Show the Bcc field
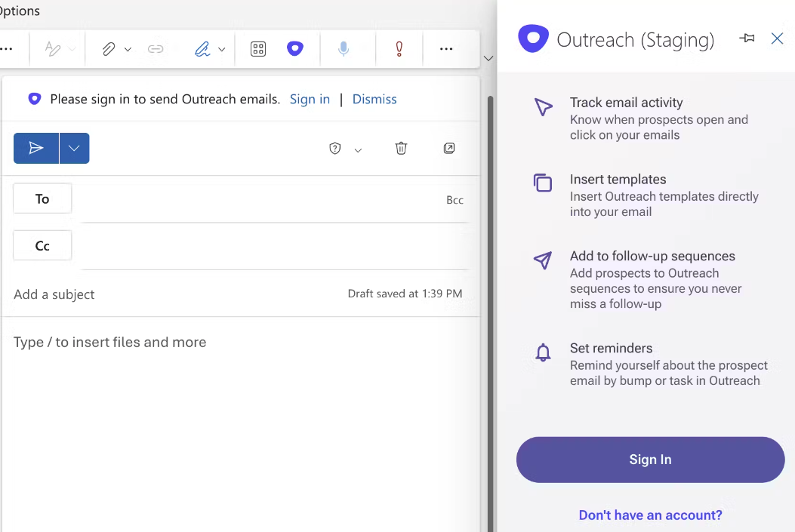This screenshot has height=532, width=795. [x=455, y=200]
